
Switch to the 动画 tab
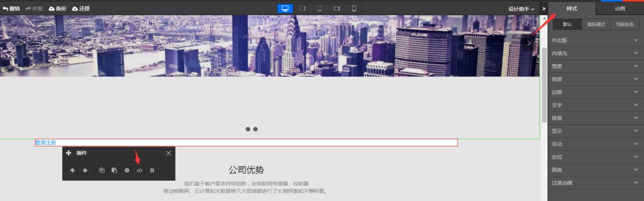(620, 9)
